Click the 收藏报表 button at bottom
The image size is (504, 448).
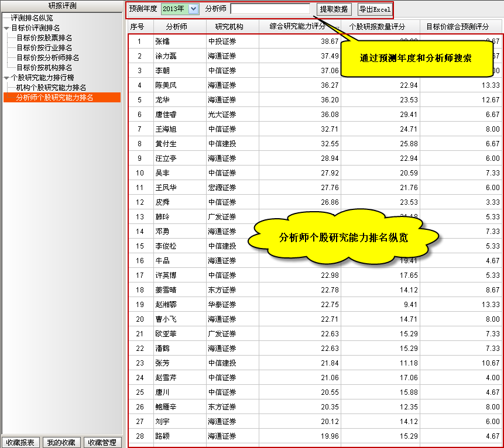[x=20, y=442]
